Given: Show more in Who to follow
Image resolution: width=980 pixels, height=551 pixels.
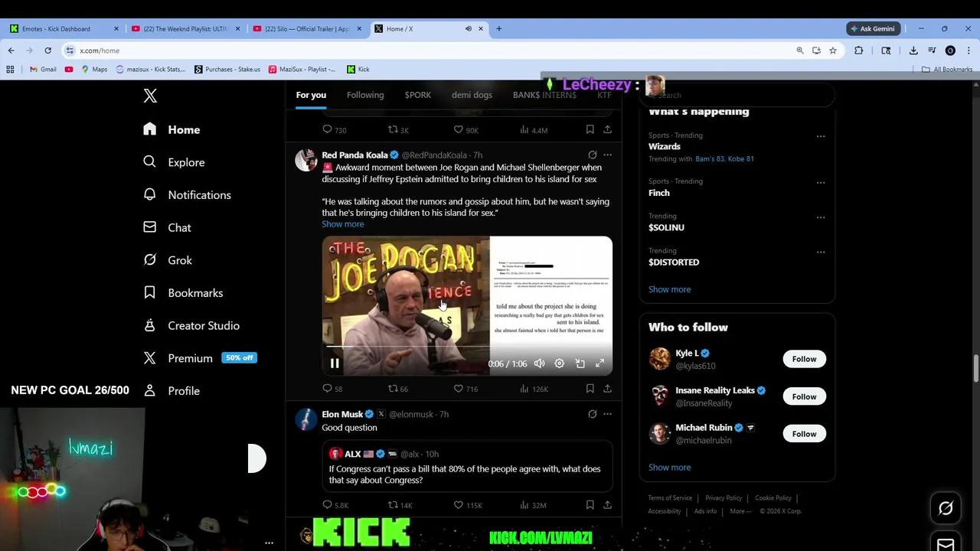Looking at the screenshot, I should [669, 468].
